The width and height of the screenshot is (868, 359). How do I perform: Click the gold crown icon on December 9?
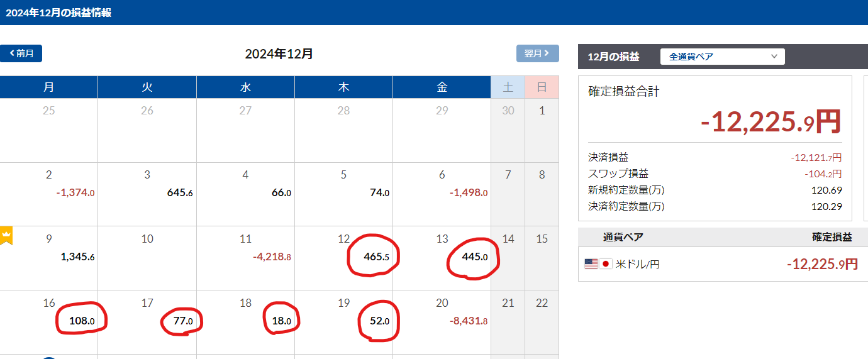6,236
